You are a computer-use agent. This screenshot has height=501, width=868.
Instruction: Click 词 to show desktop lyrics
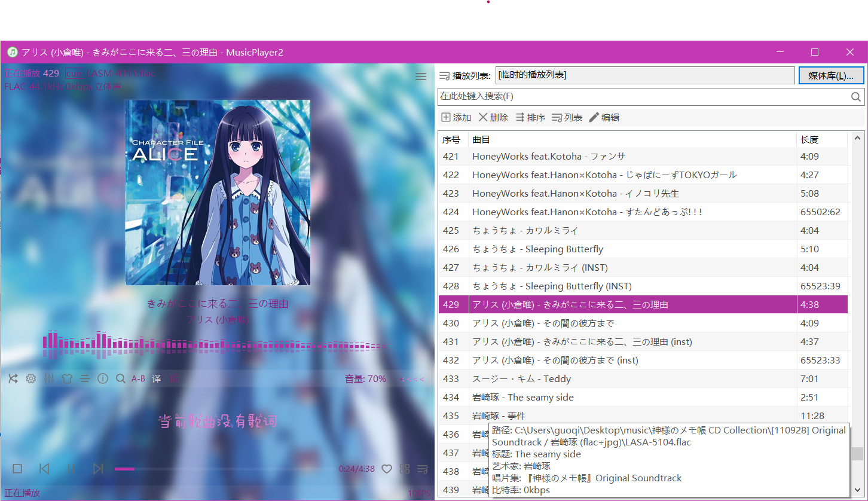click(x=174, y=378)
